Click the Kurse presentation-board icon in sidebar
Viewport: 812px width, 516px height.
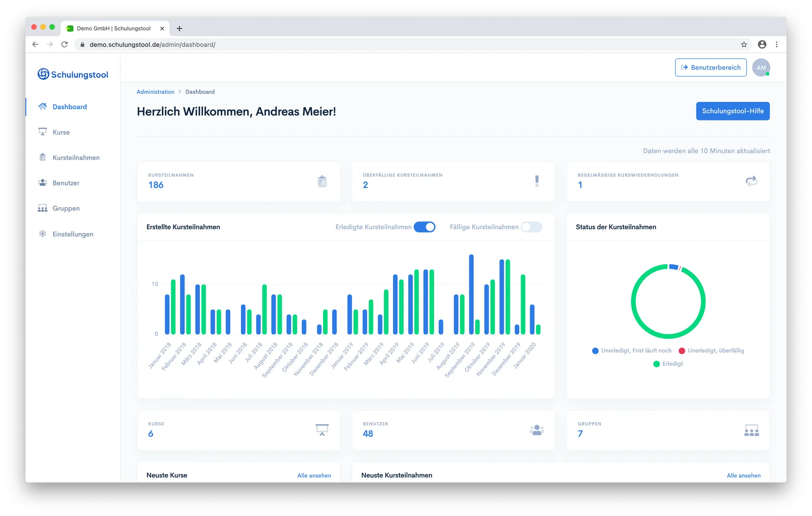tap(42, 132)
